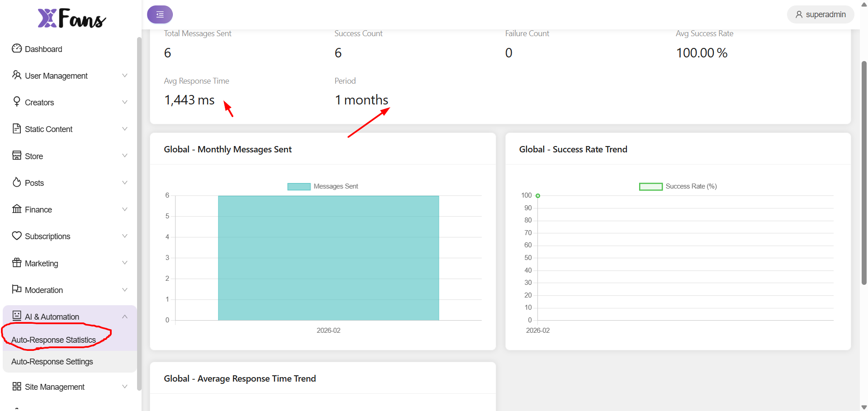
Task: Click the XFans logo
Action: [x=71, y=19]
